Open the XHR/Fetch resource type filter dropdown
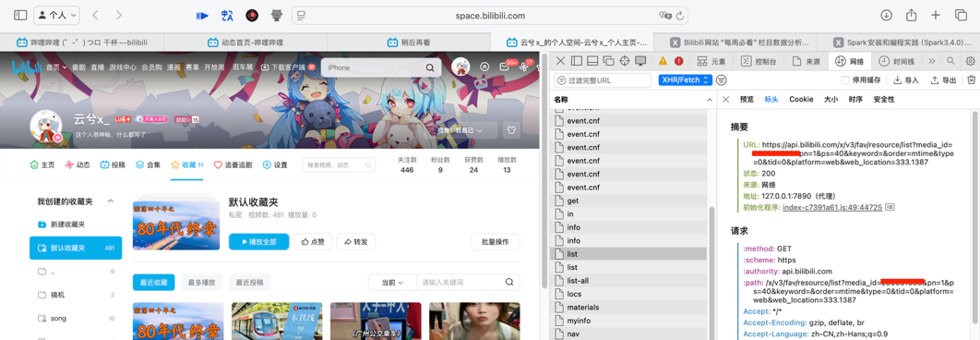 coord(685,80)
